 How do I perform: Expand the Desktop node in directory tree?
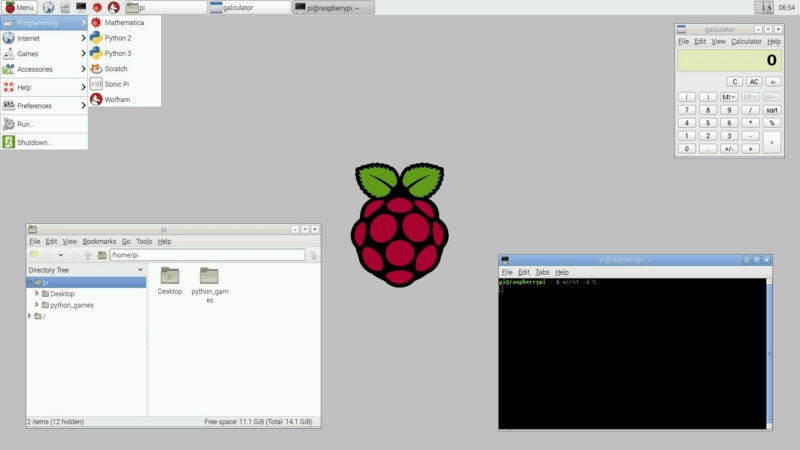37,293
